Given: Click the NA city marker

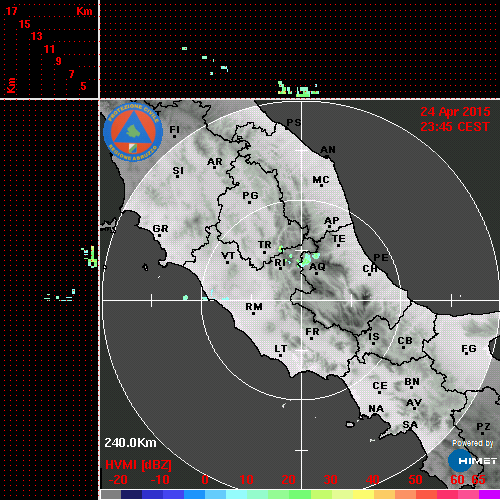Looking at the screenshot, I should tap(376, 415).
